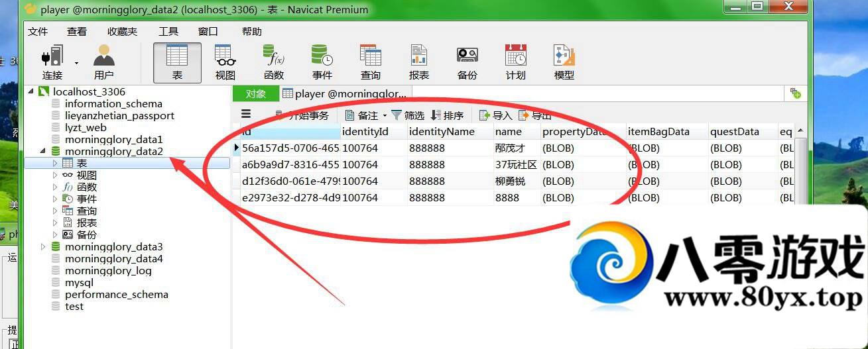
Task: Open the 连接 button dropdown arrow
Action: click(76, 63)
